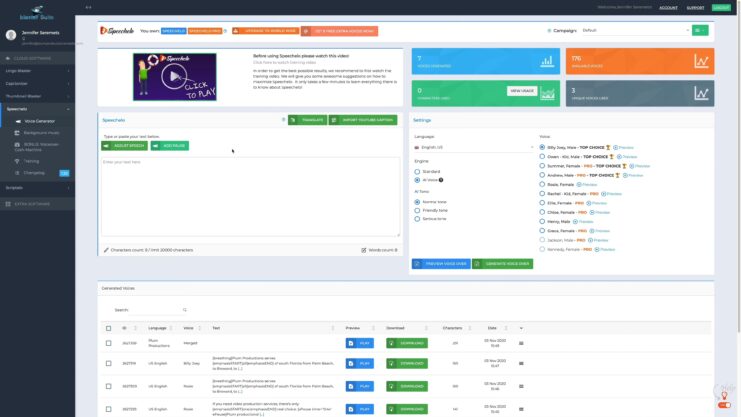This screenshot has height=417, width=741.
Task: Download the Billy Joey row voice
Action: [407, 364]
